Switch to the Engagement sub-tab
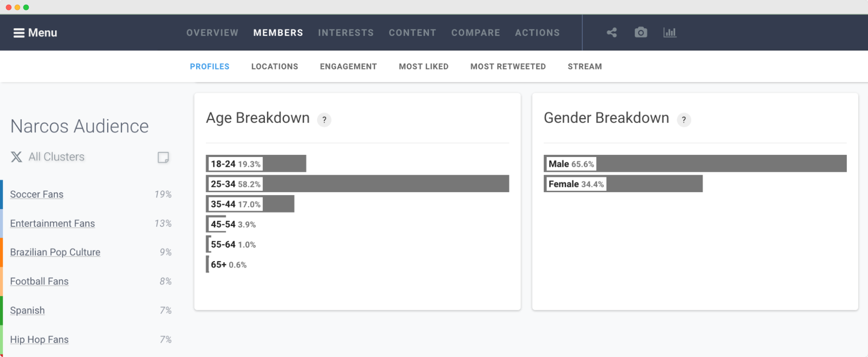The width and height of the screenshot is (868, 357). coord(349,67)
